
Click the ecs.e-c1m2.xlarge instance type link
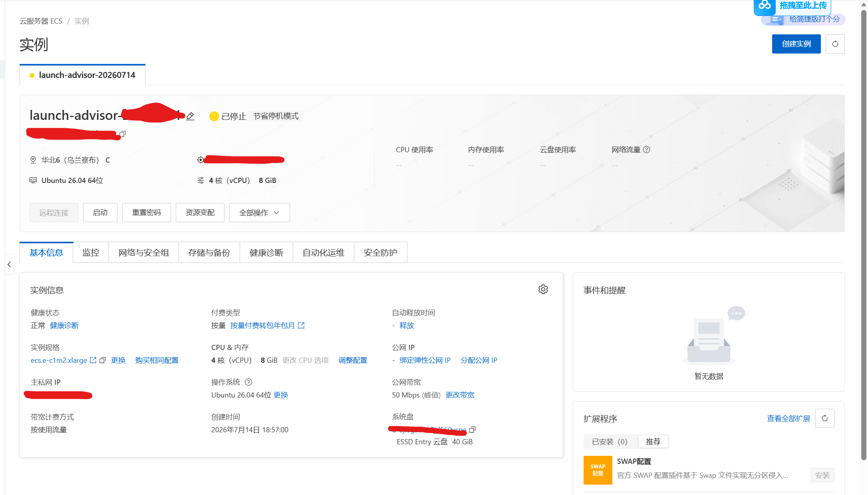pyautogui.click(x=59, y=360)
